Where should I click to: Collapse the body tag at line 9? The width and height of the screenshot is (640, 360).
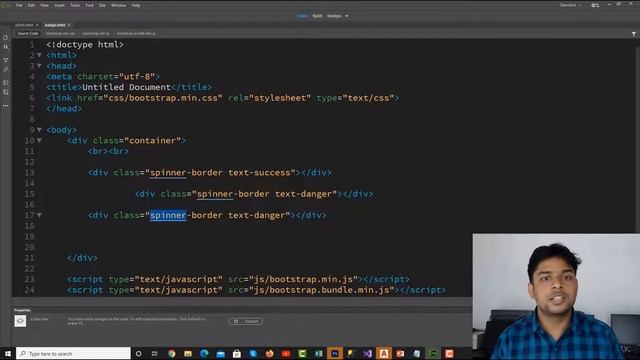tap(39, 130)
